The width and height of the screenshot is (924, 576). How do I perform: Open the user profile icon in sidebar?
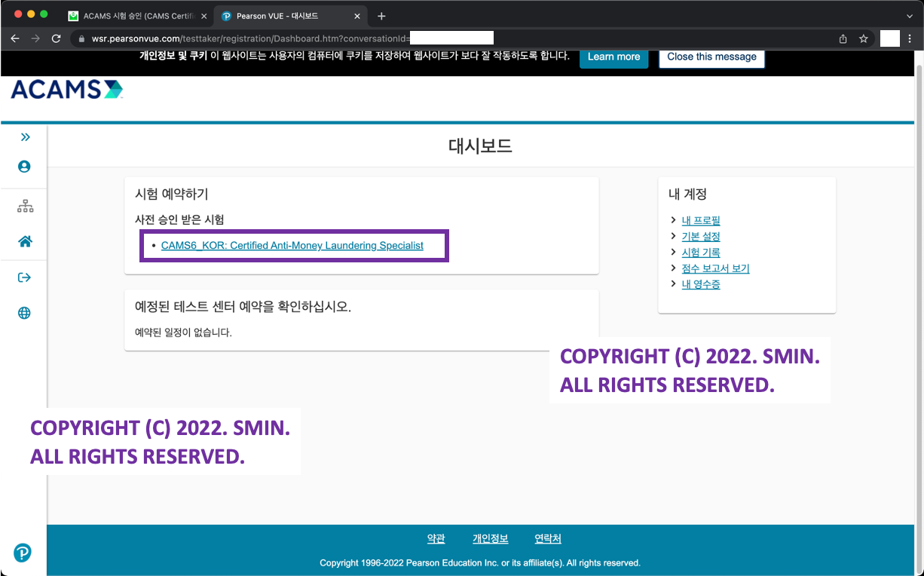[24, 167]
